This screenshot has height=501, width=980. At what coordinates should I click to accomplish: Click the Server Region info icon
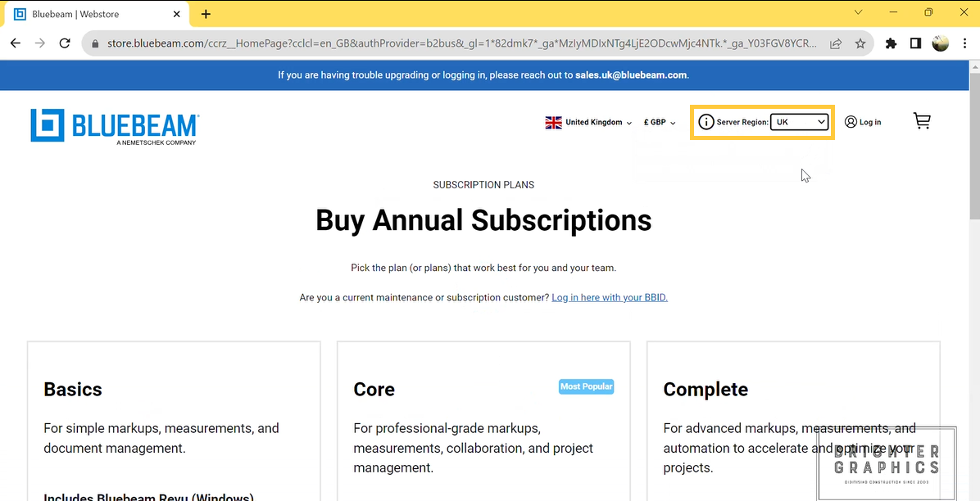point(706,122)
